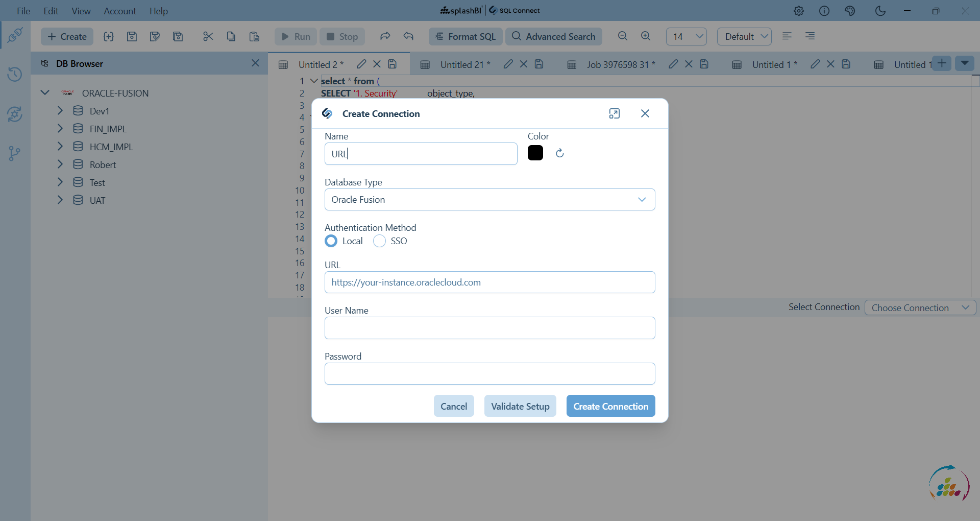Expand the FIN_IMPL database node
Viewport: 980px width, 521px height.
coord(60,128)
